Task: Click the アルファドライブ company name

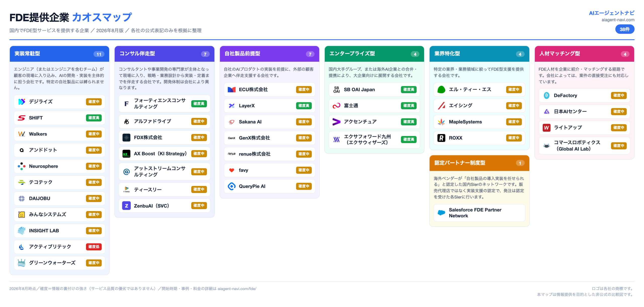Action: click(x=152, y=121)
